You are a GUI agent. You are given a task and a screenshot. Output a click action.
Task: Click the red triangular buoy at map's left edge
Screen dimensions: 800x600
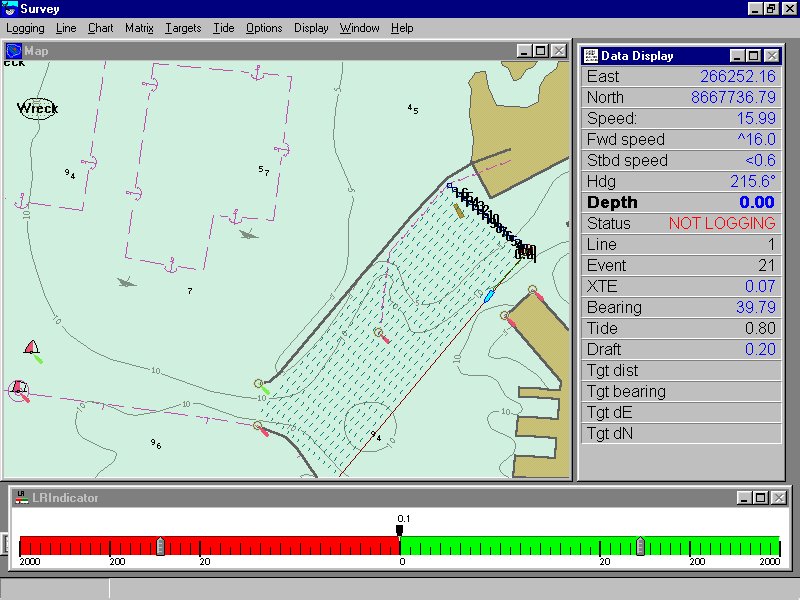coord(33,348)
